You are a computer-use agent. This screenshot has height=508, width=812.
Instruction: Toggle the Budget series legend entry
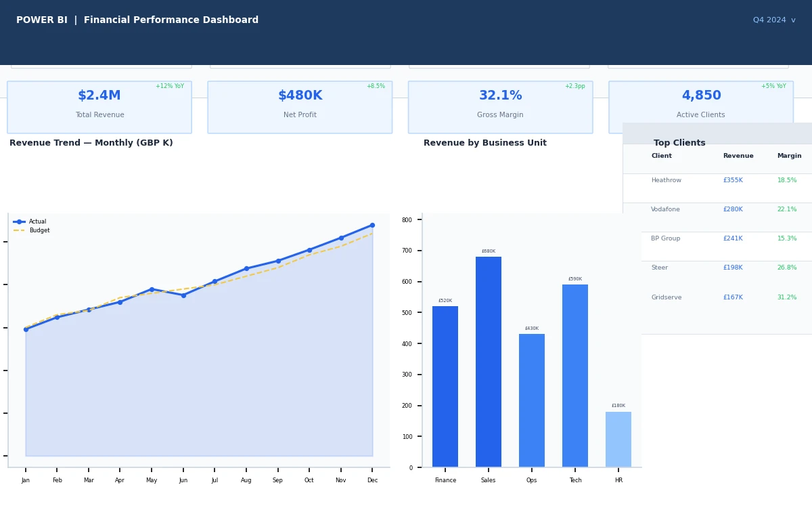point(31,230)
